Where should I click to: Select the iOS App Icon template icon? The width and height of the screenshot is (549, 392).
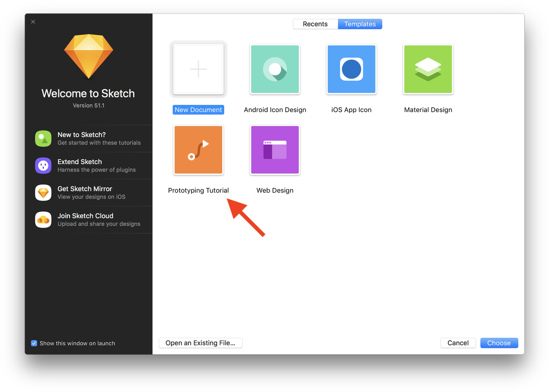(x=351, y=69)
